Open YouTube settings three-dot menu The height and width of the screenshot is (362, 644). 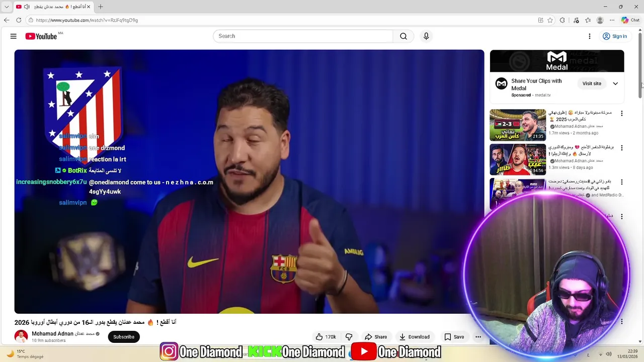tap(590, 36)
